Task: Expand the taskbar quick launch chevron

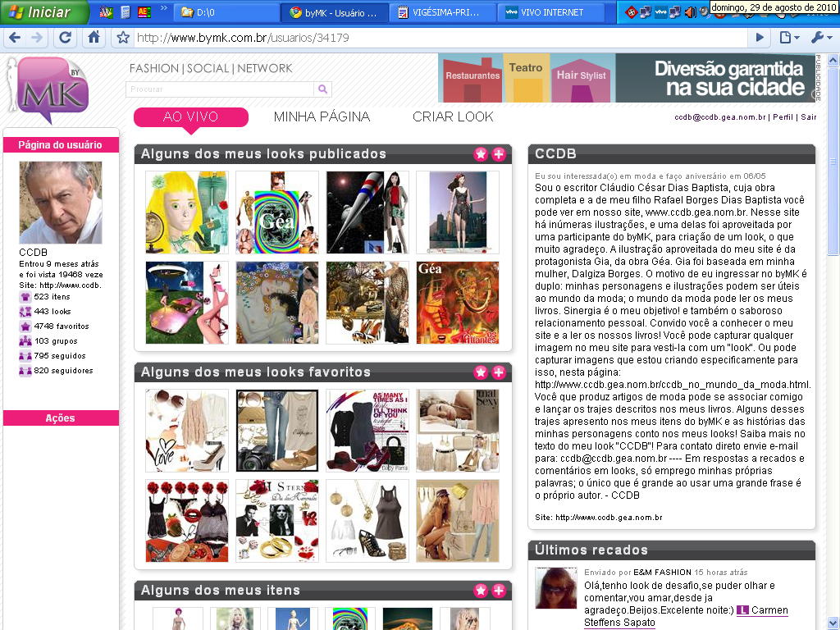Action: (163, 11)
